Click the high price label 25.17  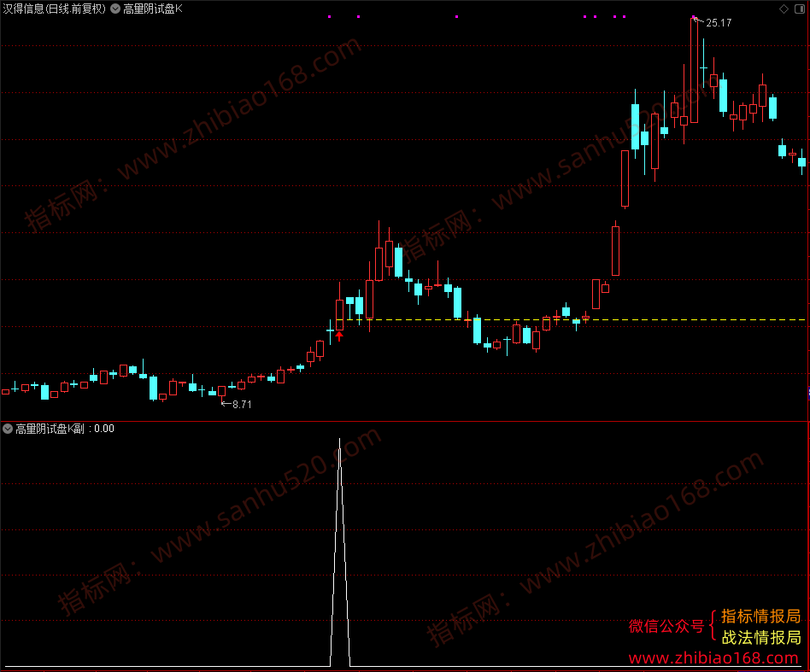(719, 23)
